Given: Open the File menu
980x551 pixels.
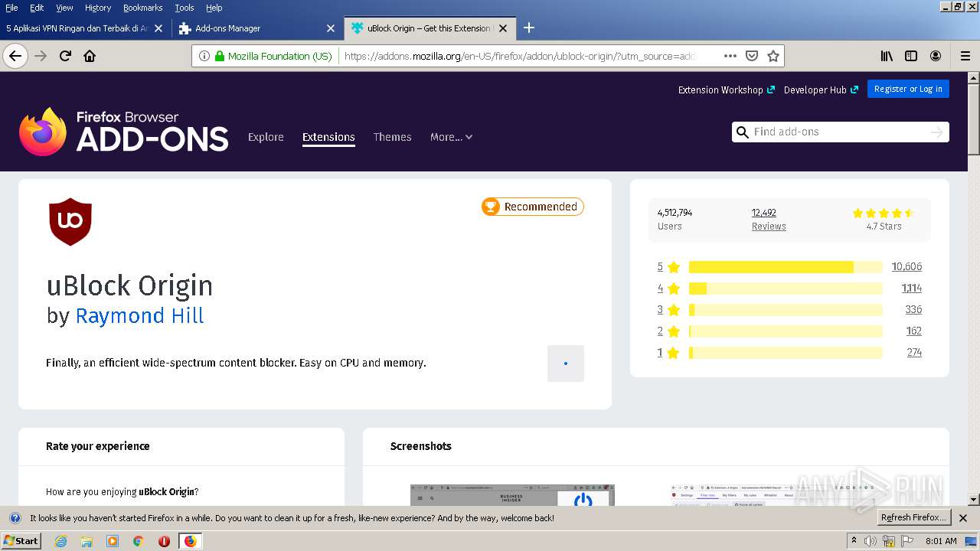Looking at the screenshot, I should click(x=11, y=8).
